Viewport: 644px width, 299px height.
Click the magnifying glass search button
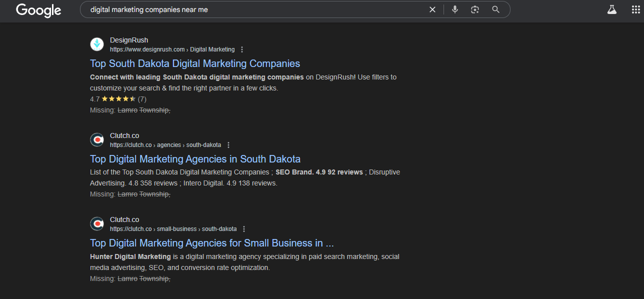click(x=495, y=9)
